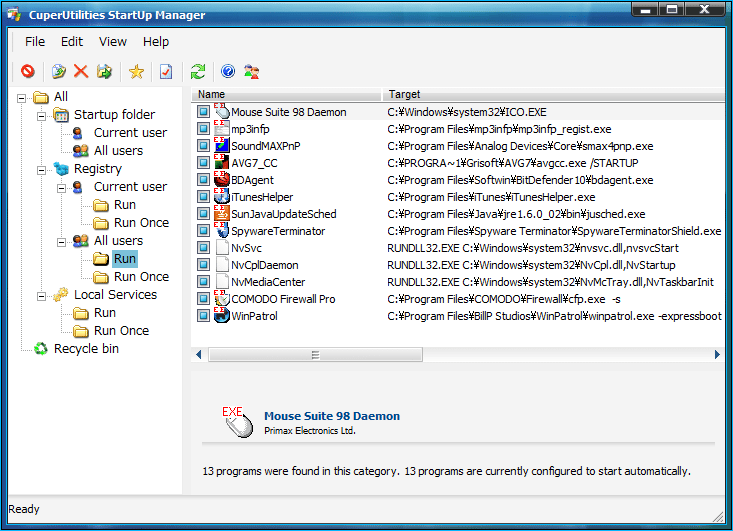Toggle checkbox for mp3infp
This screenshot has width=733, height=531.
[x=203, y=129]
